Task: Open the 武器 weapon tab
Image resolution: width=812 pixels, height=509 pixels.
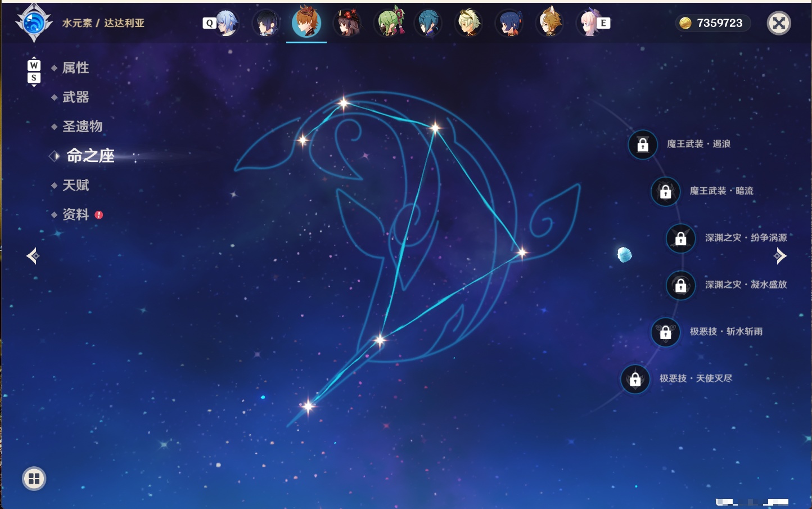Action: [75, 97]
